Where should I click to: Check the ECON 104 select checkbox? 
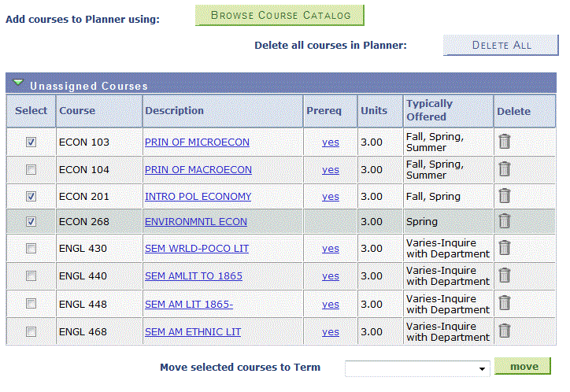31,169
